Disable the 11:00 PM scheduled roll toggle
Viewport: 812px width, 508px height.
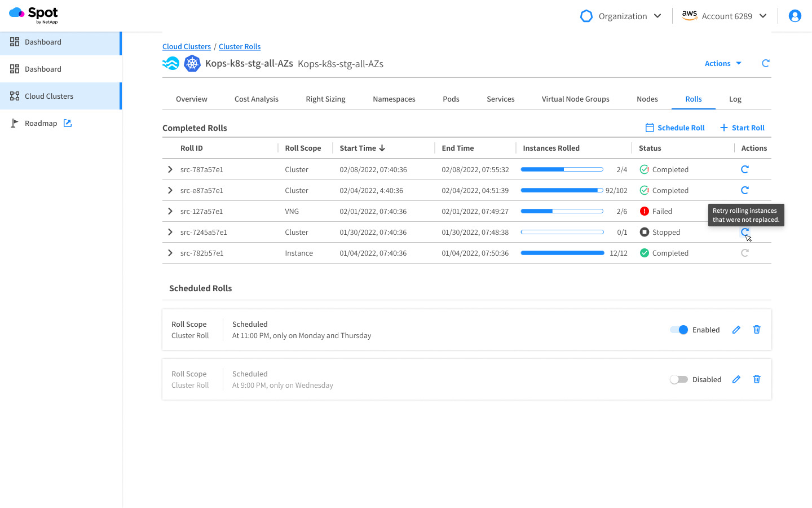point(679,330)
